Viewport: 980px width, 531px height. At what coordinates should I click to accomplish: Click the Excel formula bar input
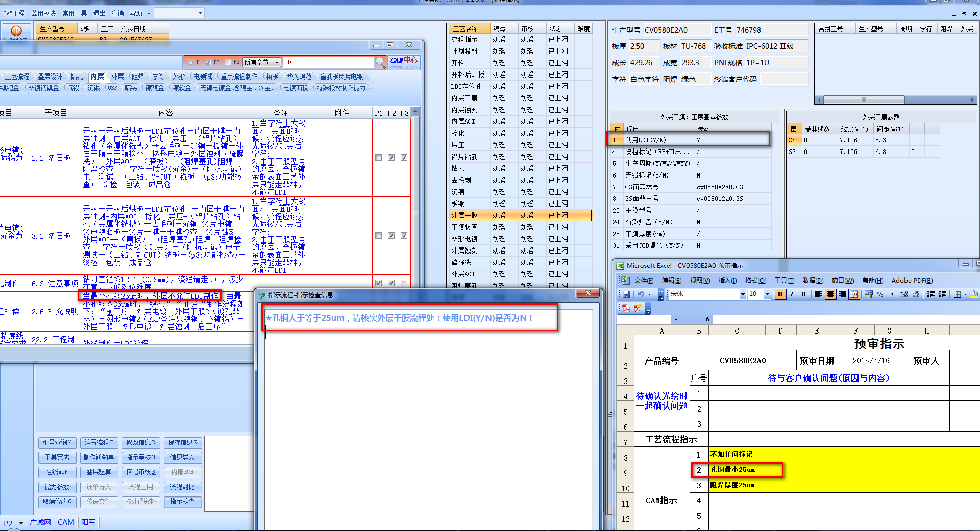[x=846, y=319]
